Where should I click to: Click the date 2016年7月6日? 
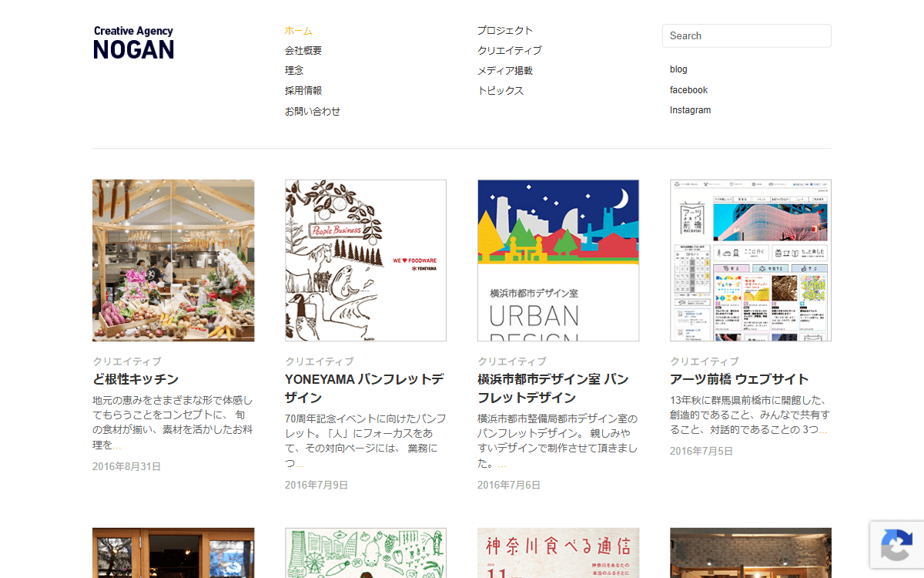click(x=509, y=485)
